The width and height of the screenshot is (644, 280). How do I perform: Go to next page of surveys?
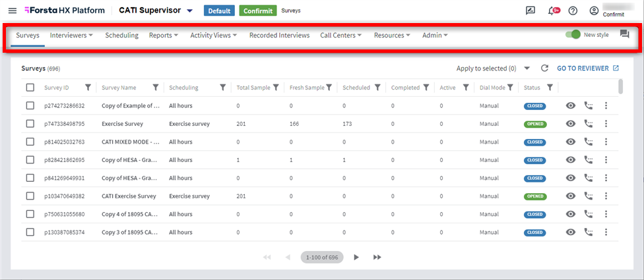356,257
